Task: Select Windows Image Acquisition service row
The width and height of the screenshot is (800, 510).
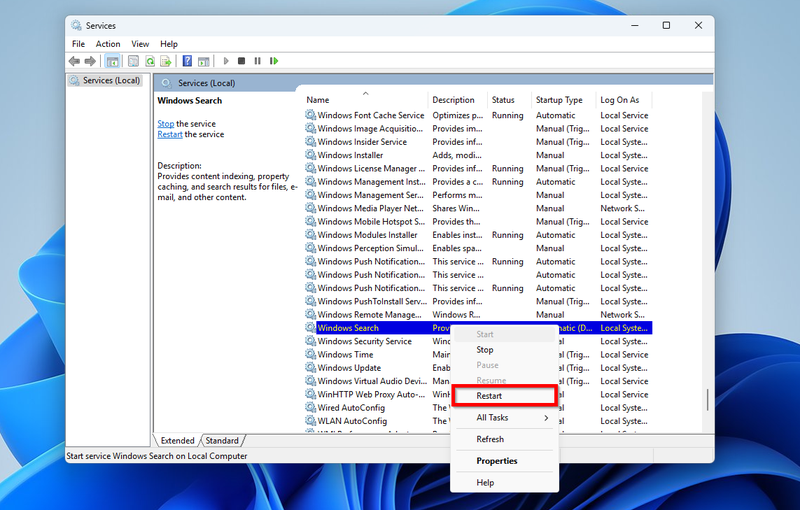Action: pyautogui.click(x=478, y=129)
